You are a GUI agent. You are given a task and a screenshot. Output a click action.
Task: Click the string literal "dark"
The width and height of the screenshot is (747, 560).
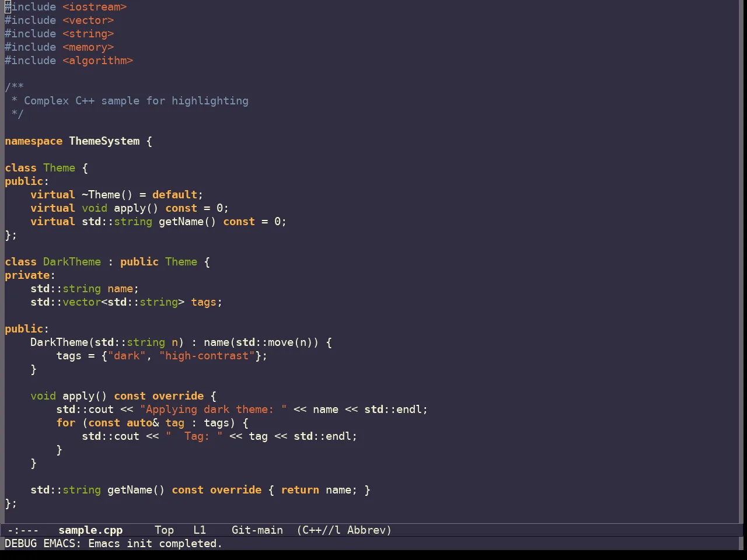coord(127,356)
